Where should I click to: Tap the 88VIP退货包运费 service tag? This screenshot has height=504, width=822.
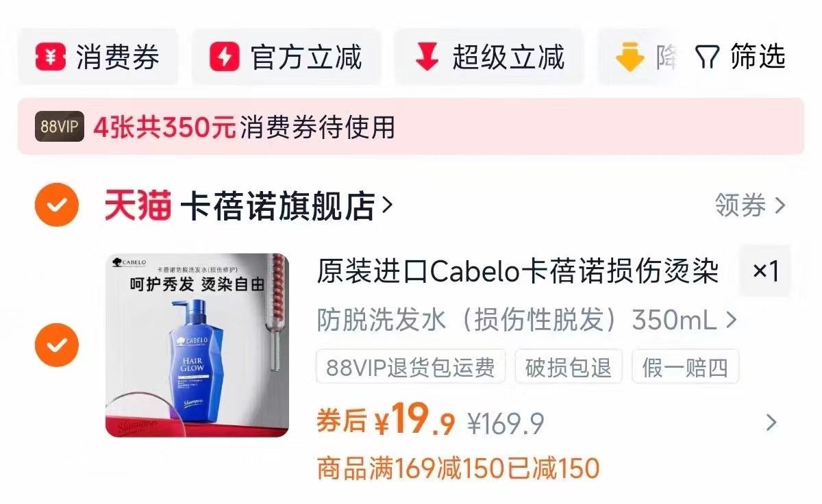tap(410, 367)
